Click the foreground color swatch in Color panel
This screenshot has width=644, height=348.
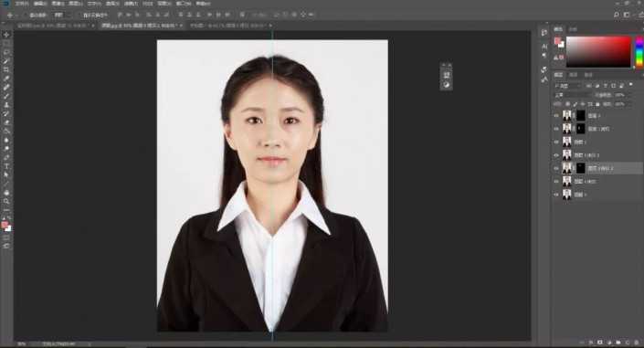(557, 41)
